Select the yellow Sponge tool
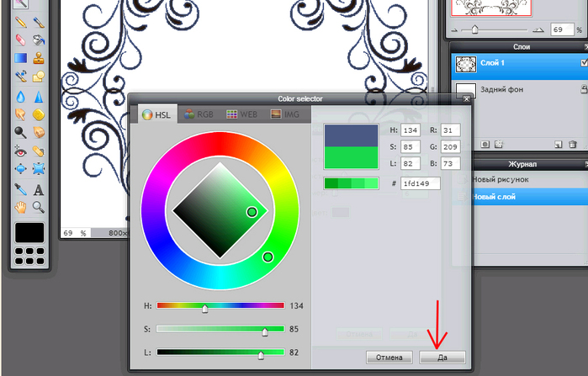 [38, 114]
